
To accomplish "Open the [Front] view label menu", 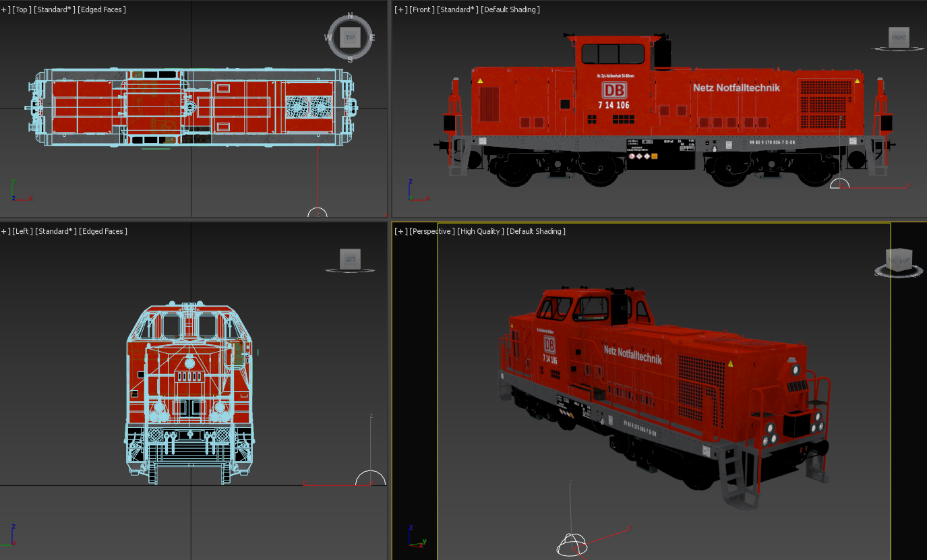I will [x=422, y=9].
